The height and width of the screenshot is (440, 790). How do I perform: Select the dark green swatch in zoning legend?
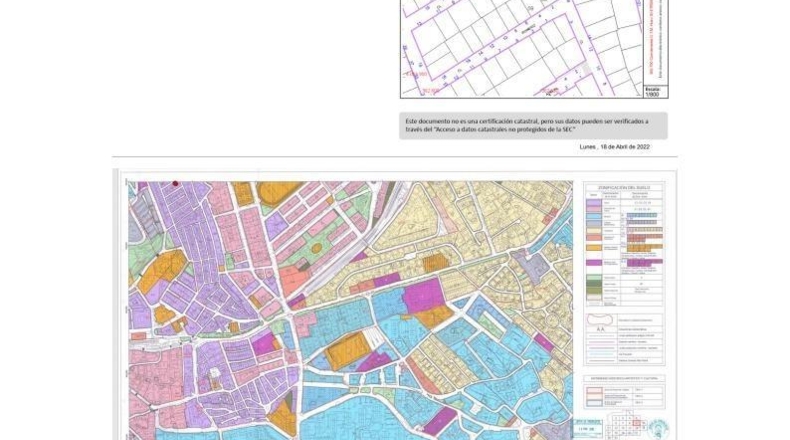(x=594, y=284)
